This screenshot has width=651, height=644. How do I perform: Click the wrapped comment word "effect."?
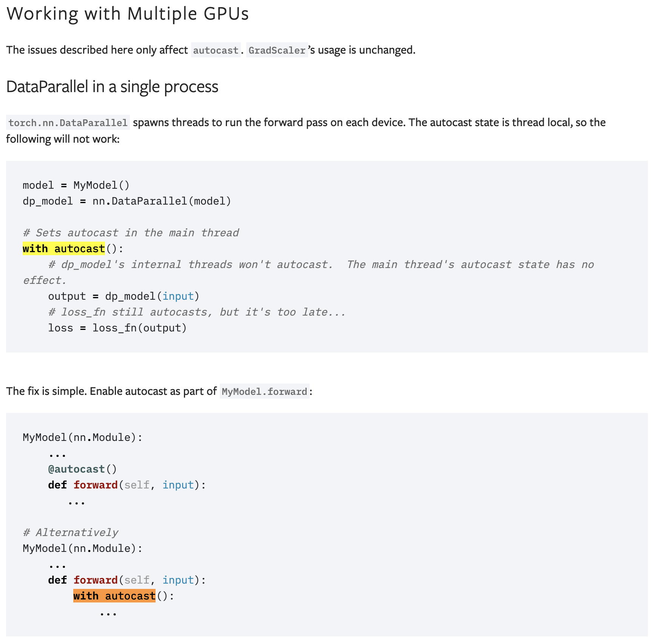[45, 280]
